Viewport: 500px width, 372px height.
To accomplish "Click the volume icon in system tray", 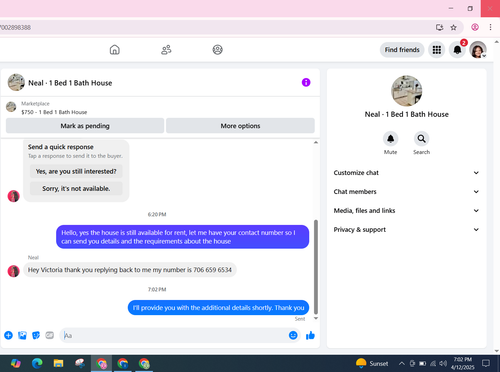I will (x=443, y=363).
